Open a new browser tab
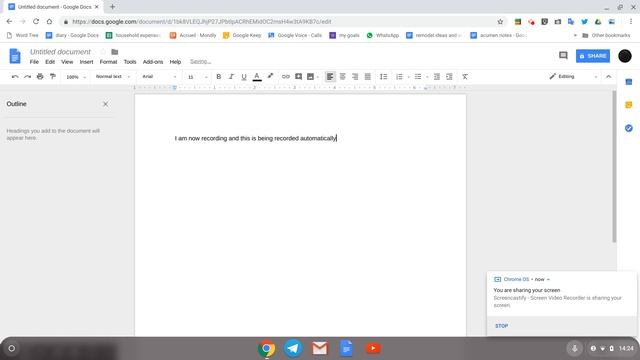This screenshot has width=640, height=360. (x=112, y=7)
